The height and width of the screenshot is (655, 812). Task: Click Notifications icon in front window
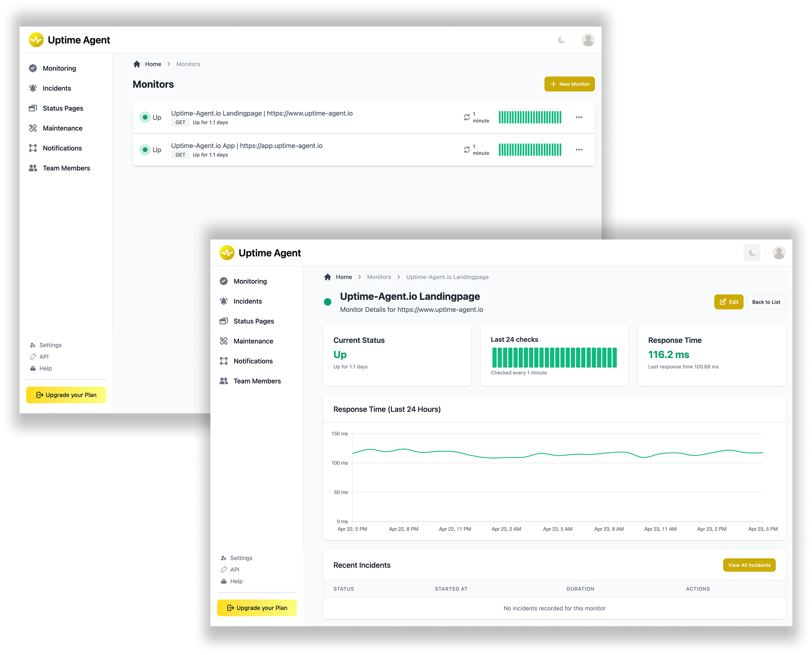click(x=224, y=361)
